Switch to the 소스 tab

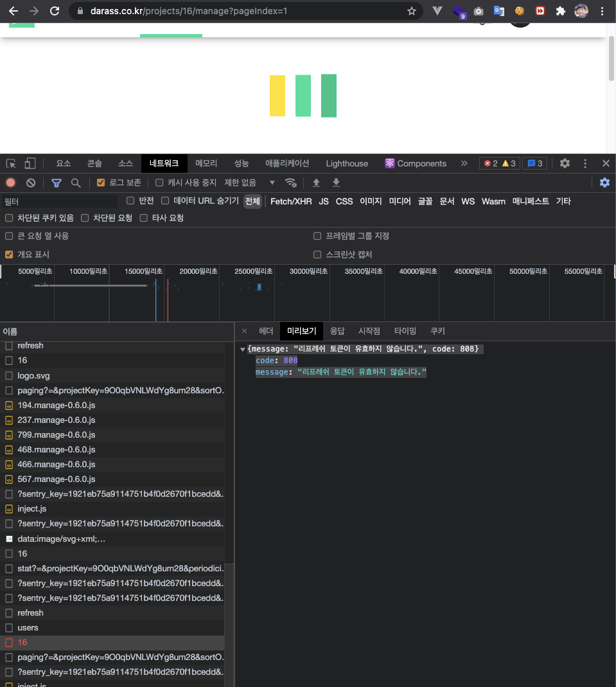[126, 163]
